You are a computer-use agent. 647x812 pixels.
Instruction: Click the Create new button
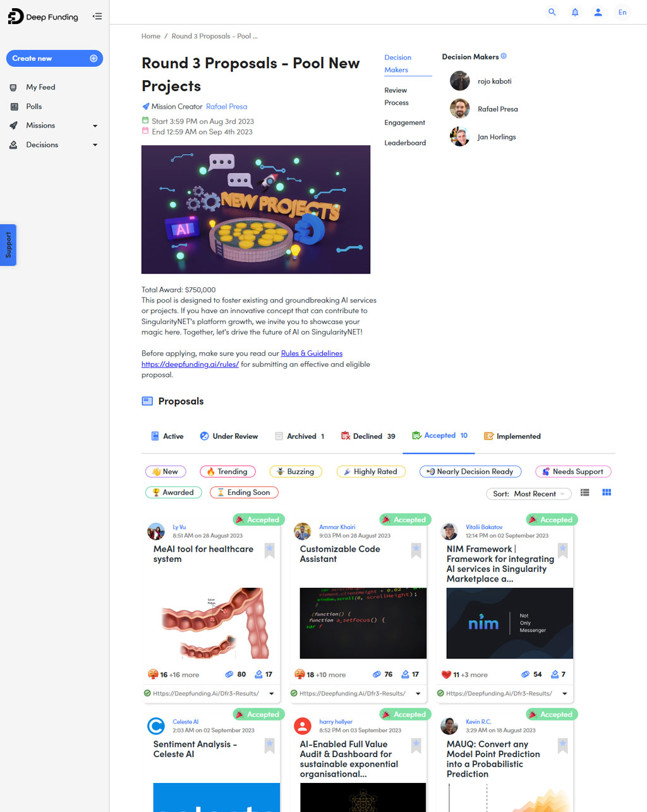[x=54, y=58]
